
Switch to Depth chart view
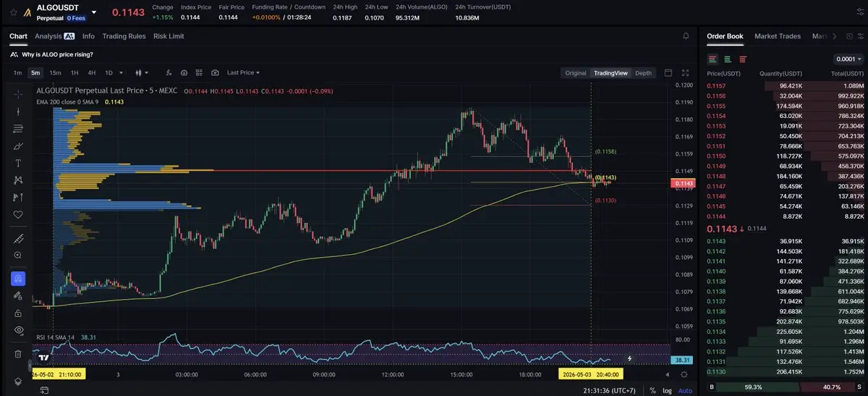point(643,72)
